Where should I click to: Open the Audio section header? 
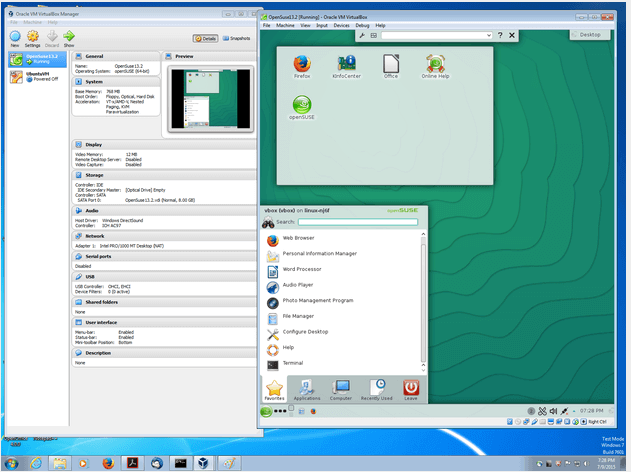[164, 210]
